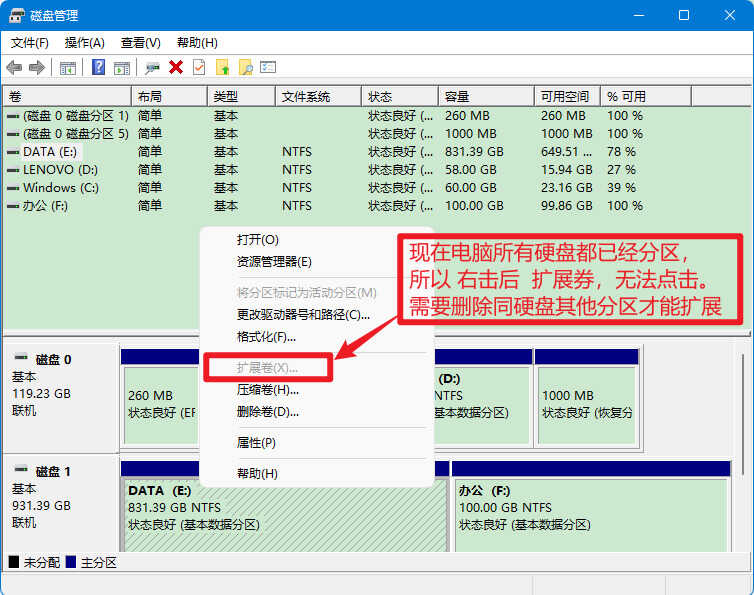Click the Back arrow toolbar icon
The image size is (754, 595).
point(14,67)
